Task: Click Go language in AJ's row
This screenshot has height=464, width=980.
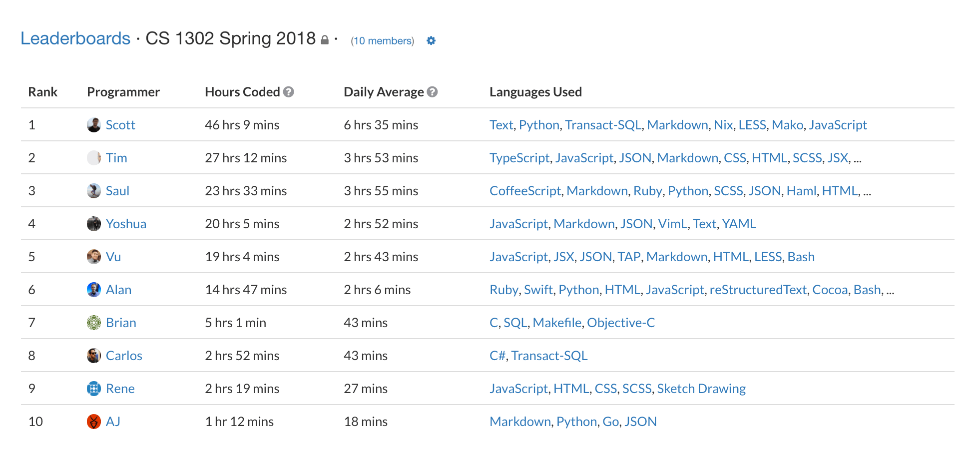Action: pos(610,422)
